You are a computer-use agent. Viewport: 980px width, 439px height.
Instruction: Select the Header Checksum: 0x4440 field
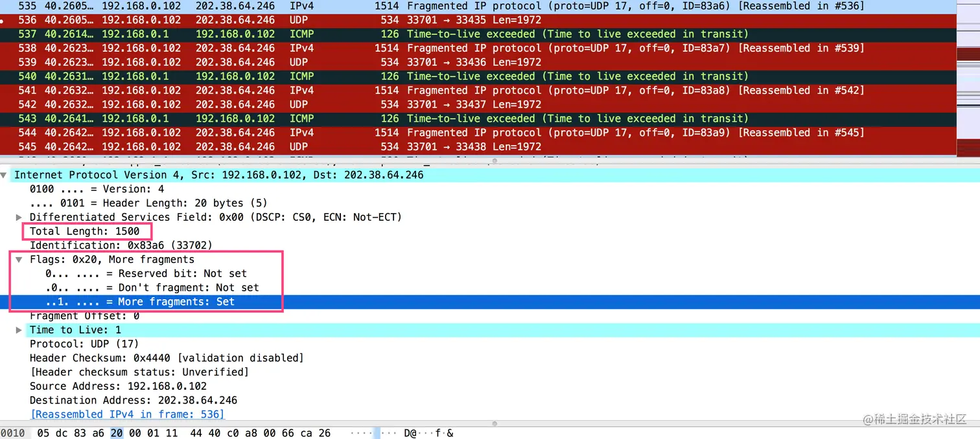[167, 358]
